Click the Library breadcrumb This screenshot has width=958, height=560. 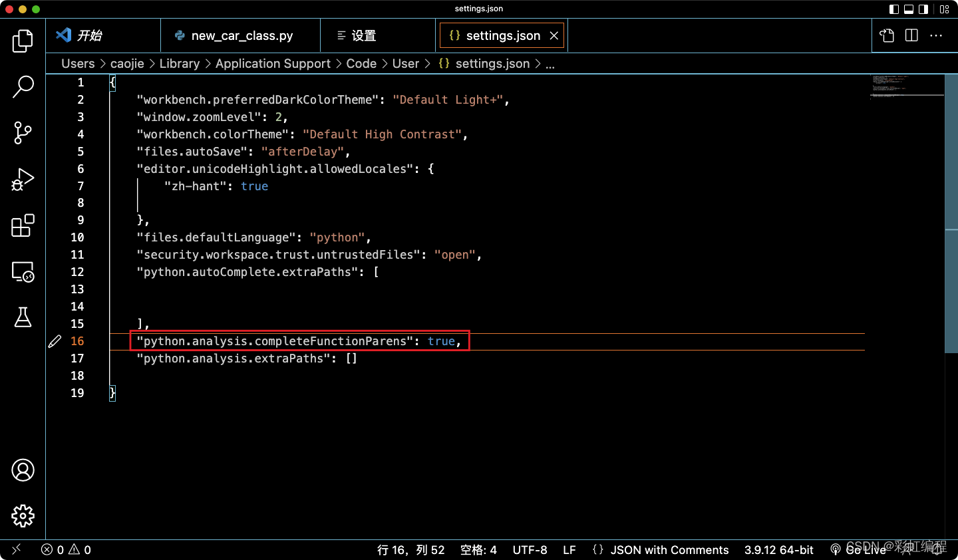180,64
